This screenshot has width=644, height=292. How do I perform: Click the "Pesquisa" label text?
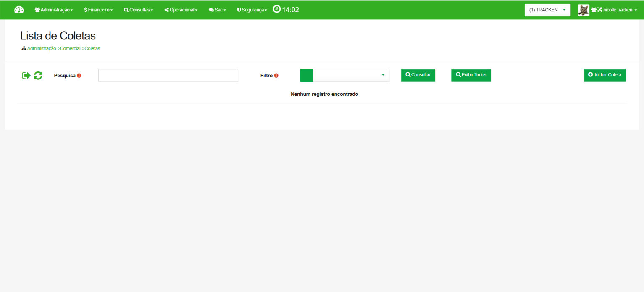(x=65, y=76)
